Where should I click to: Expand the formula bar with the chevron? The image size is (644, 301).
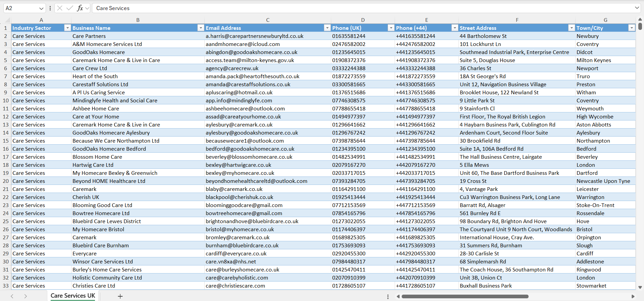click(637, 8)
